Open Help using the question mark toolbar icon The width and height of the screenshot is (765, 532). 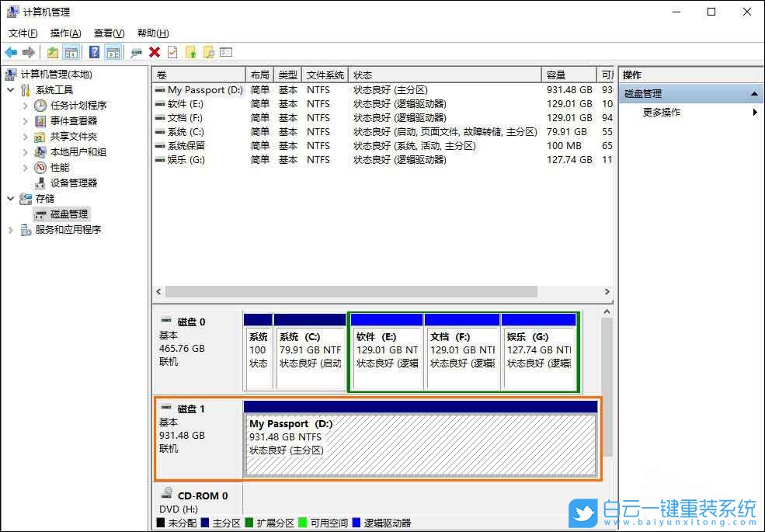coord(94,52)
